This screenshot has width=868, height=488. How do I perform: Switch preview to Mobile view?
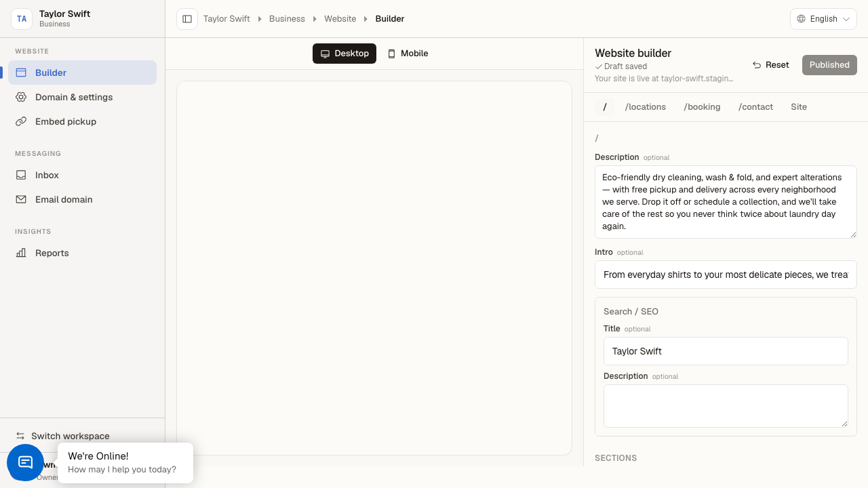tap(408, 54)
